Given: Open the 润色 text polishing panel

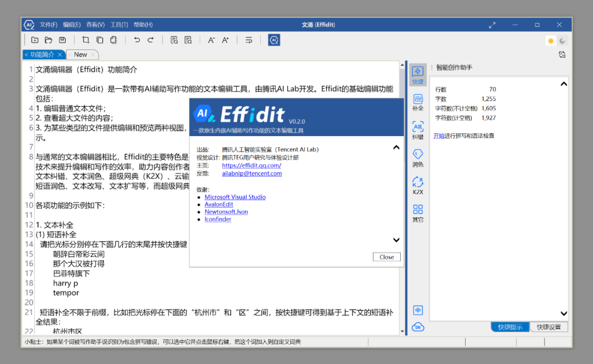Looking at the screenshot, I should 418,158.
